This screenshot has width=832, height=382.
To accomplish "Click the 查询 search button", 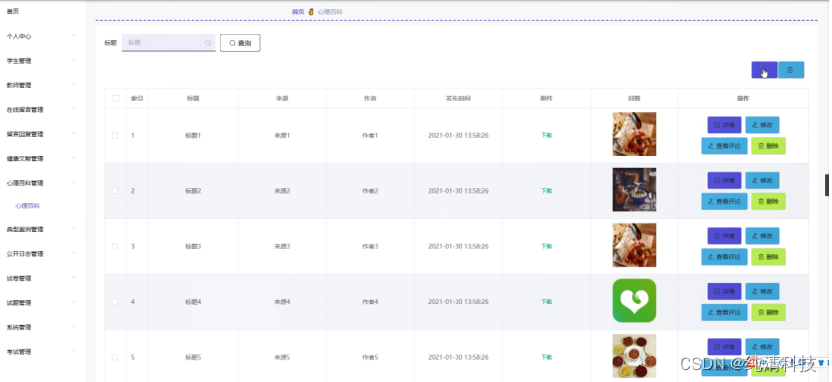I will click(x=240, y=43).
